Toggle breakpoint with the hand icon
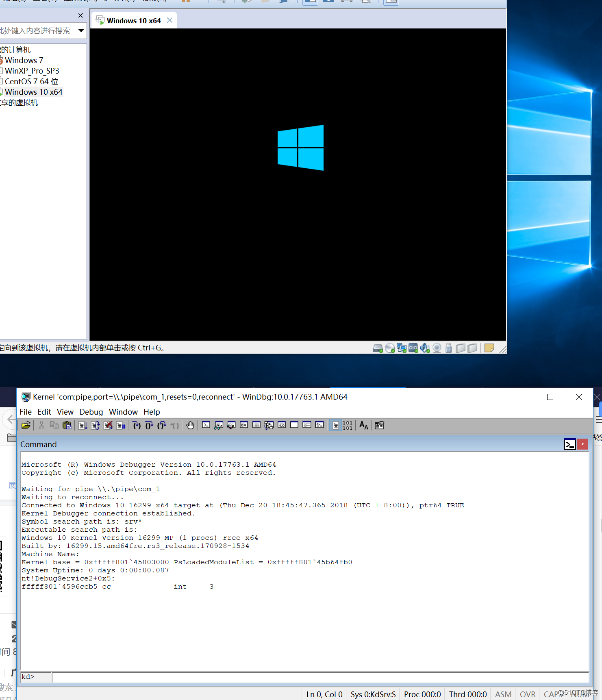Image resolution: width=602 pixels, height=700 pixels. (190, 425)
